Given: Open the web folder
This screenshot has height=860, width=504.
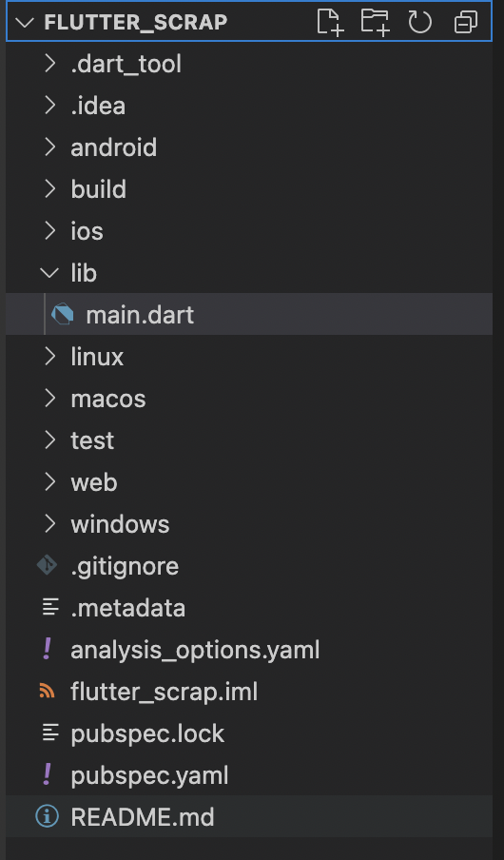Looking at the screenshot, I should pyautogui.click(x=249, y=481).
